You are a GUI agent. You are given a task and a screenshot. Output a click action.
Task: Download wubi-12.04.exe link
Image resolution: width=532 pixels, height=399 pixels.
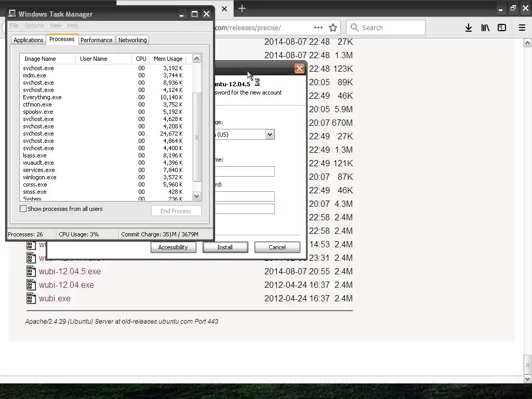[x=66, y=285]
